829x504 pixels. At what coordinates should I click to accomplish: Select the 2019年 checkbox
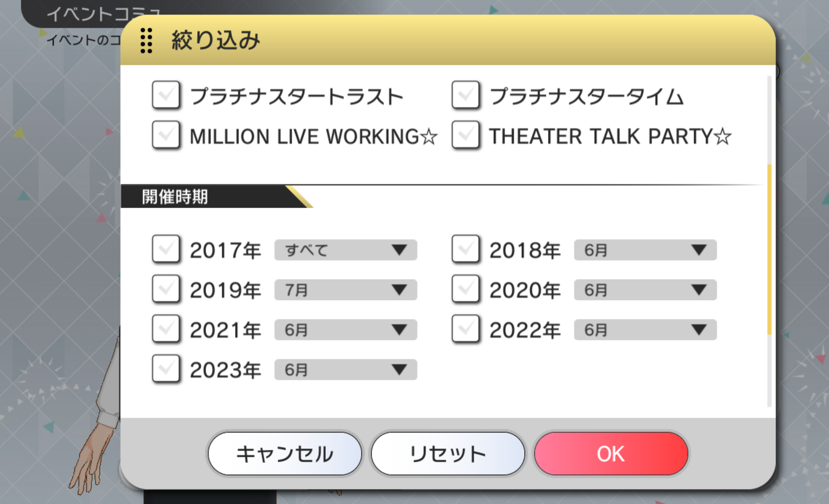tap(166, 289)
